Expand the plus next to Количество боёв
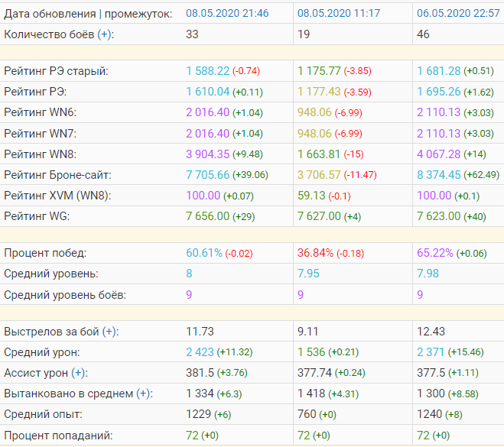The height and width of the screenshot is (447, 504). click(x=103, y=34)
